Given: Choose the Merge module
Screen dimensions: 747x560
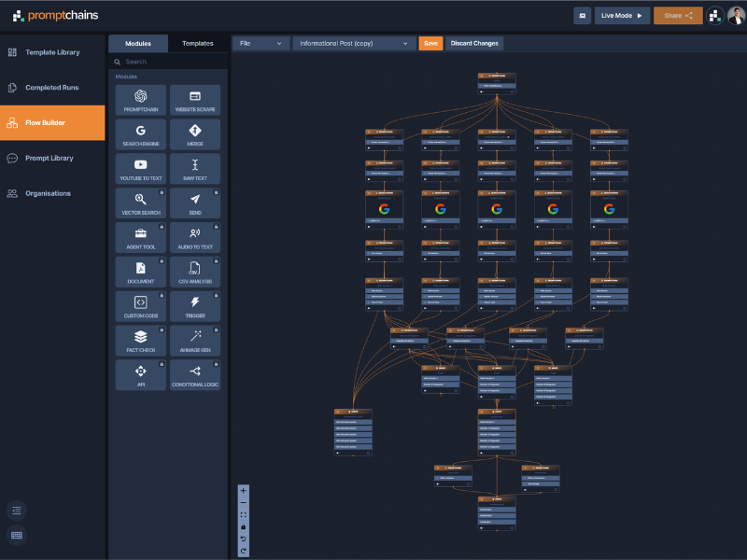Looking at the screenshot, I should (195, 134).
